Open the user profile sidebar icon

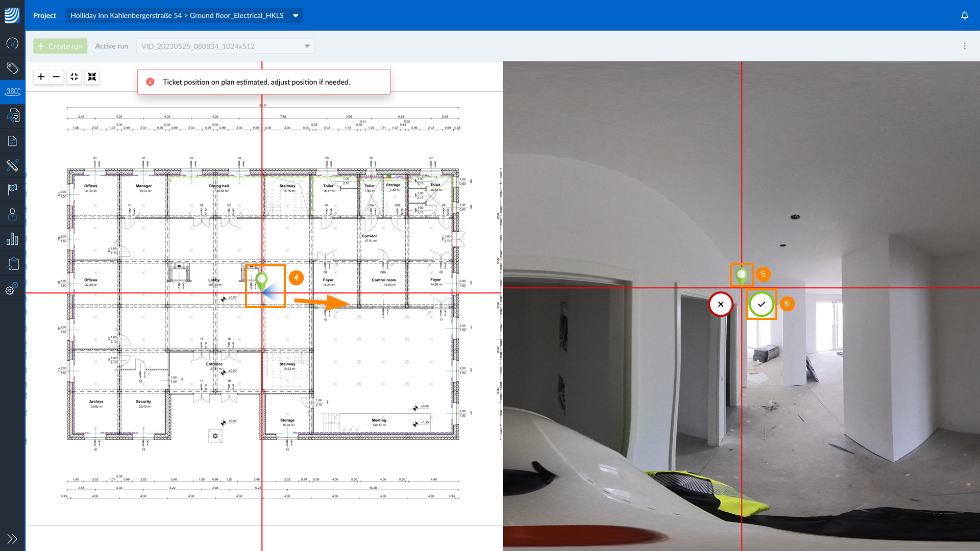[x=12, y=214]
